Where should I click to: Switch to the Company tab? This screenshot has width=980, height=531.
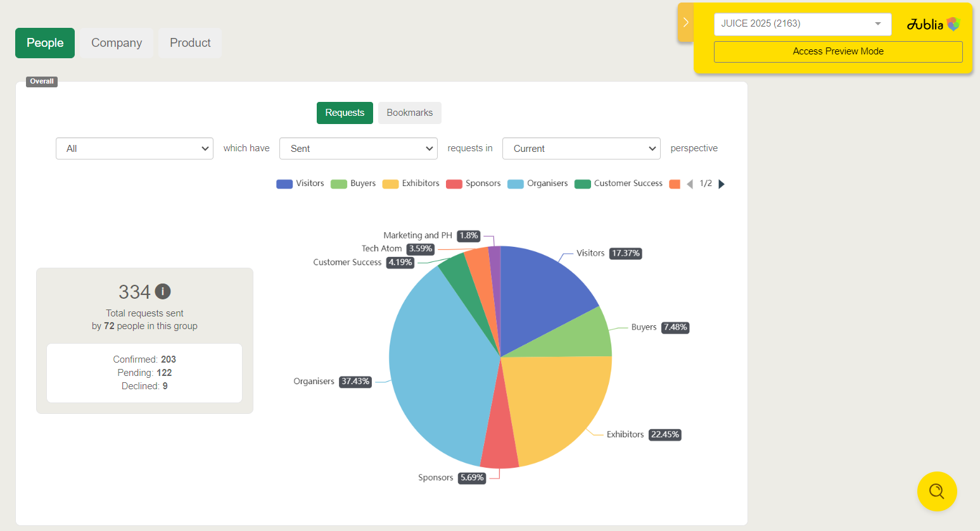pos(117,43)
